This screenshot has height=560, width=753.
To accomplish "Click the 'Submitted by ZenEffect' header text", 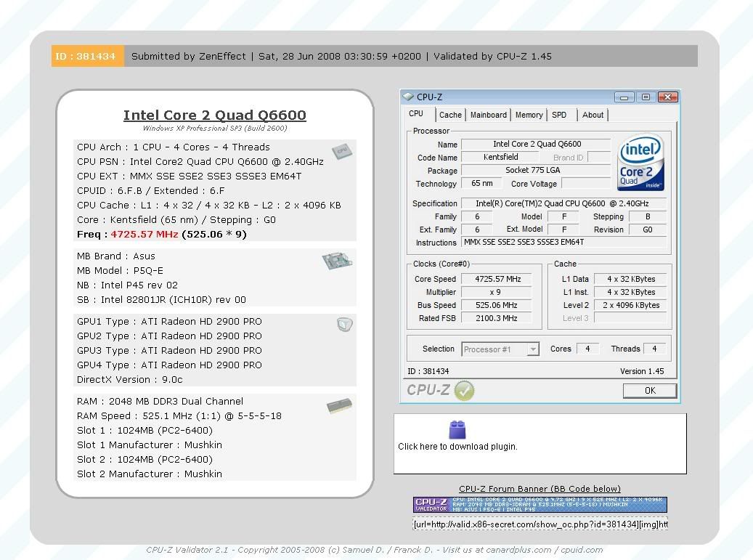I will (188, 56).
